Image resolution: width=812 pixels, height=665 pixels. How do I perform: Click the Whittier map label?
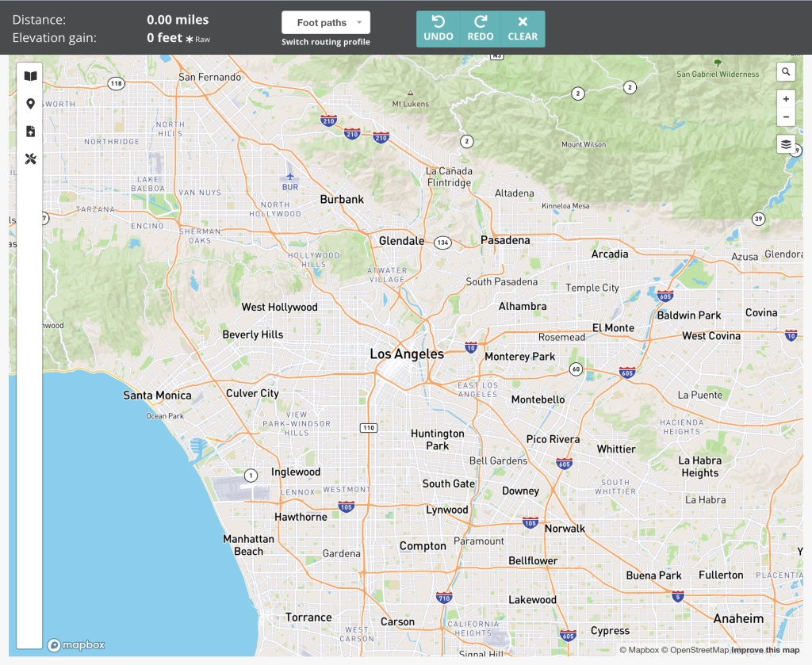click(x=615, y=449)
